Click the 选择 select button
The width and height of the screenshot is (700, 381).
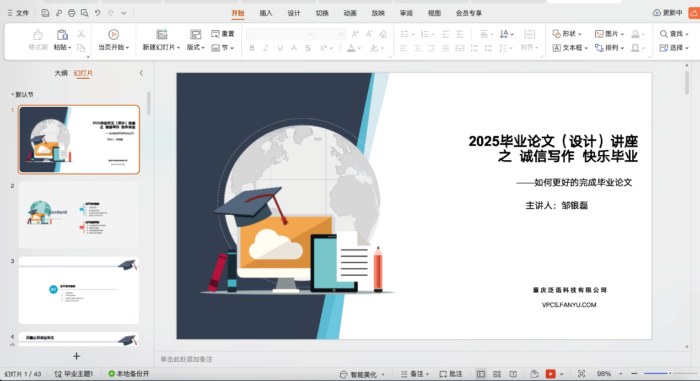(x=673, y=48)
